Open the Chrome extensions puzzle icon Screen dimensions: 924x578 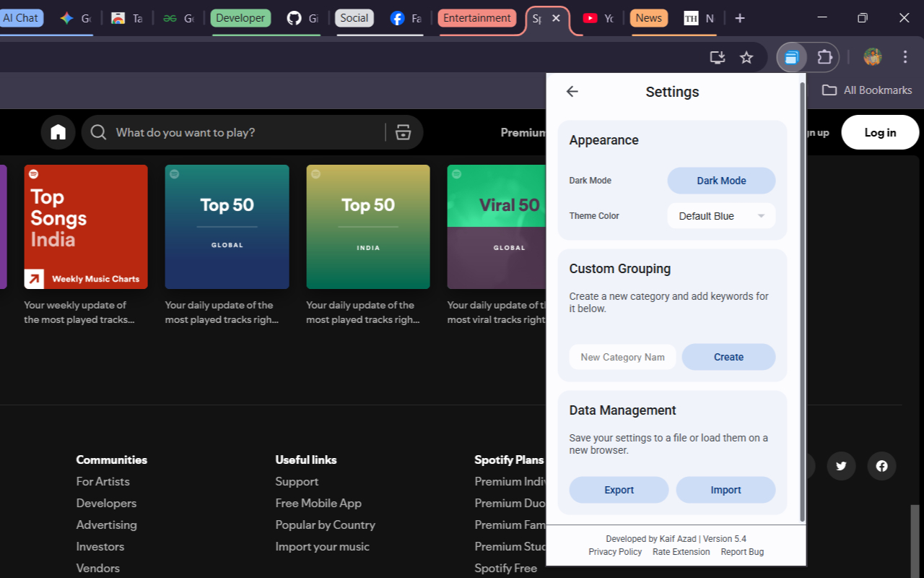(824, 57)
